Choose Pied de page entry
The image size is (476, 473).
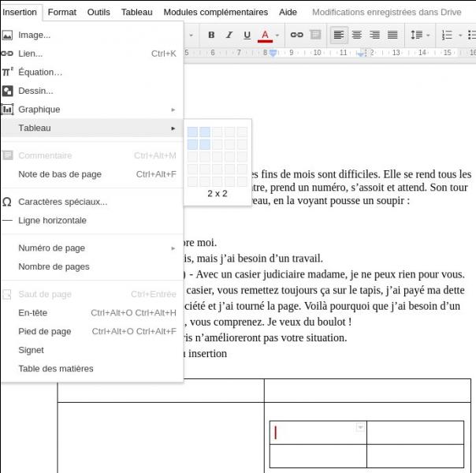click(92, 331)
